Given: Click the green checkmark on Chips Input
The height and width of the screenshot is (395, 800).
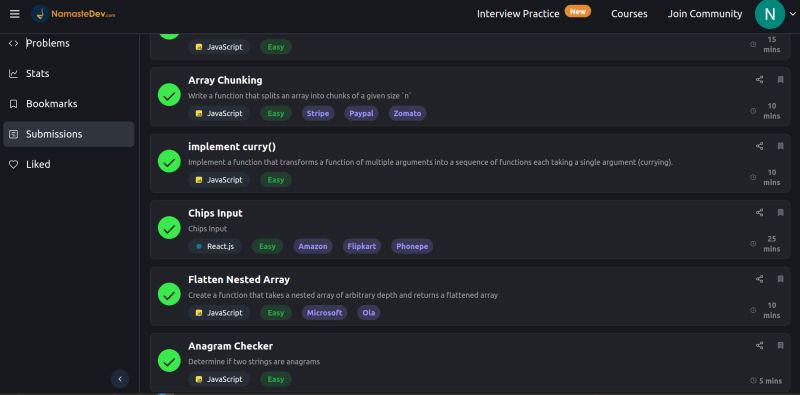Looking at the screenshot, I should pos(169,228).
